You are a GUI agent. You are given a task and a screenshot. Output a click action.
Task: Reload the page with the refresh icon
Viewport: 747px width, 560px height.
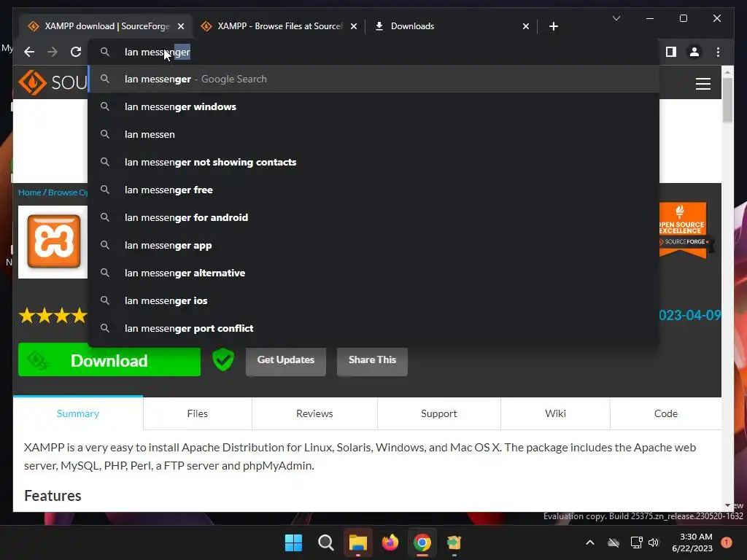[76, 52]
